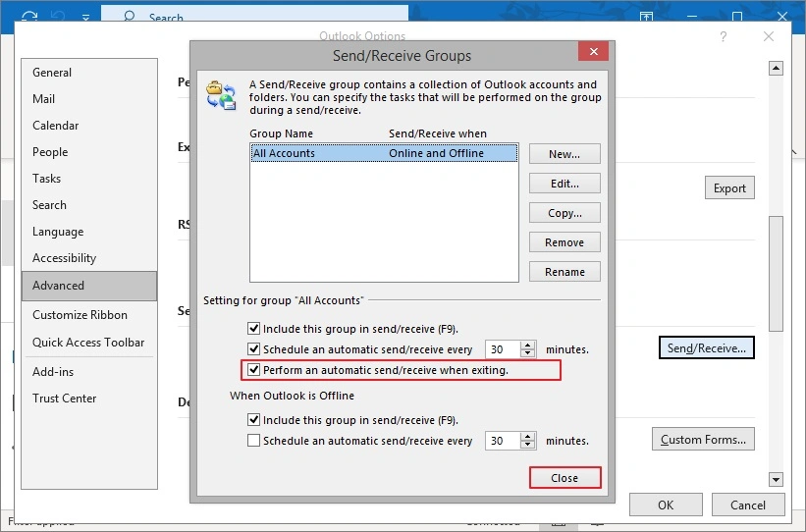Open People category in Outlook Options

point(89,152)
